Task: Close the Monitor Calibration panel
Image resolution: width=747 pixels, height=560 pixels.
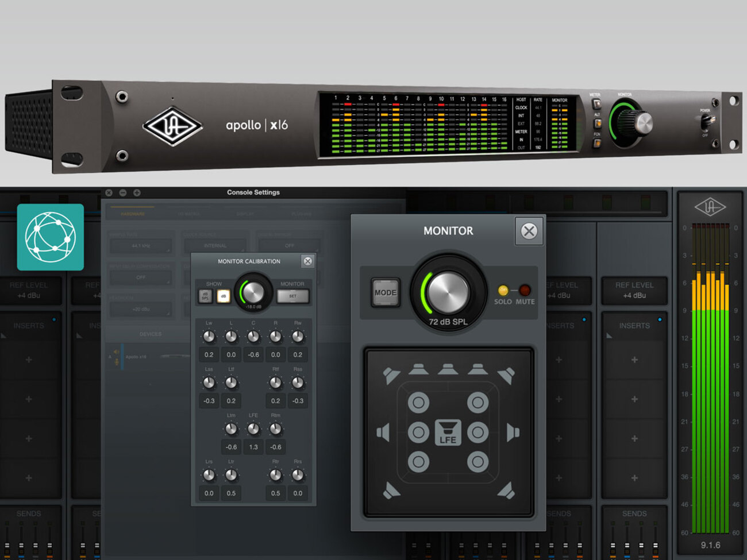Action: pos(308,261)
